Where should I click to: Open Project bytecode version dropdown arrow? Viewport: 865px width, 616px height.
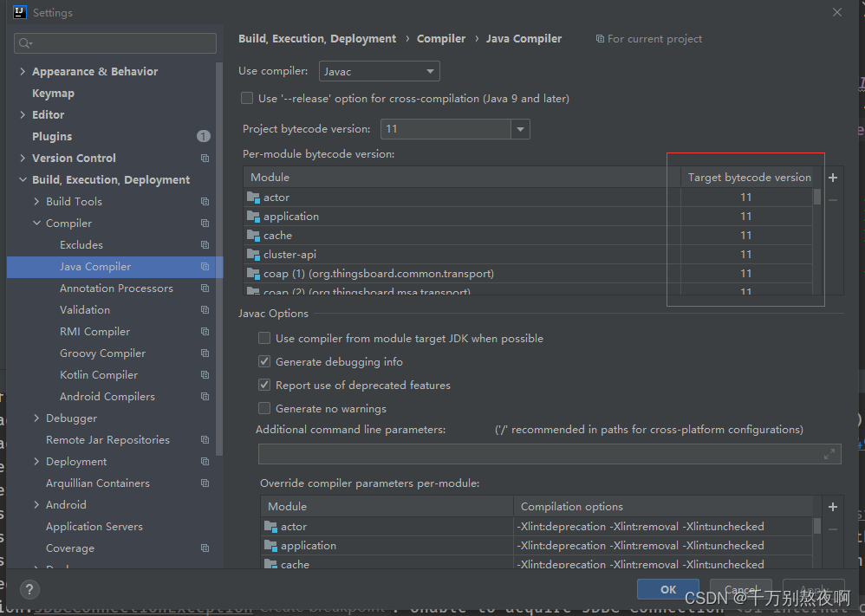click(x=520, y=129)
